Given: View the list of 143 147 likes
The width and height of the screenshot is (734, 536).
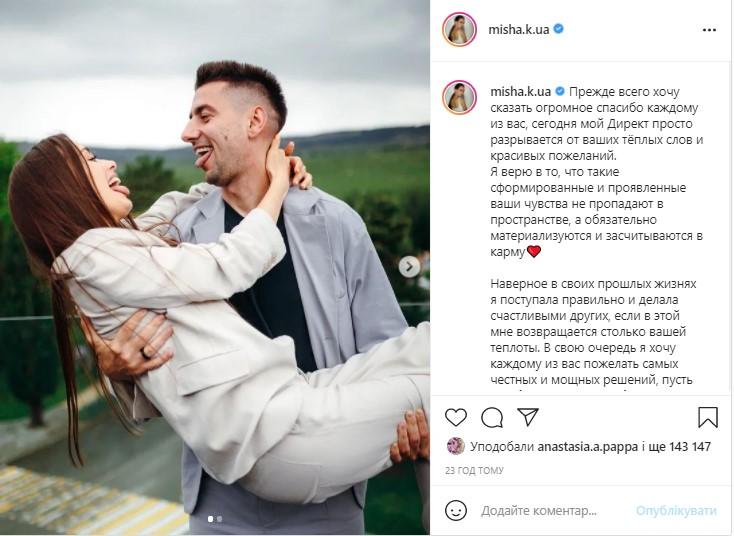Looking at the screenshot, I should tap(690, 447).
